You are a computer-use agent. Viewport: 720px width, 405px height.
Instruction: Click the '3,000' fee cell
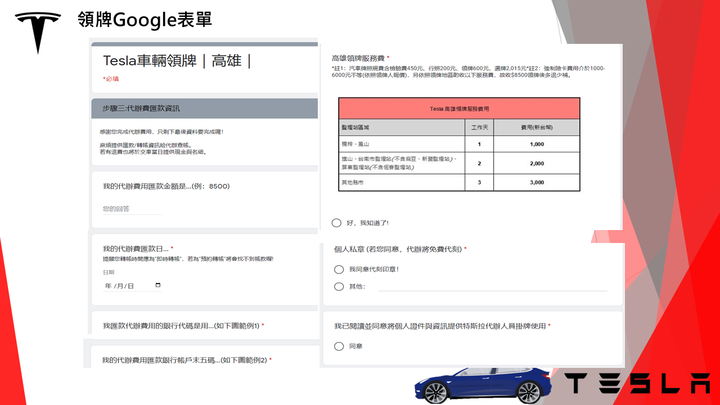pos(536,182)
